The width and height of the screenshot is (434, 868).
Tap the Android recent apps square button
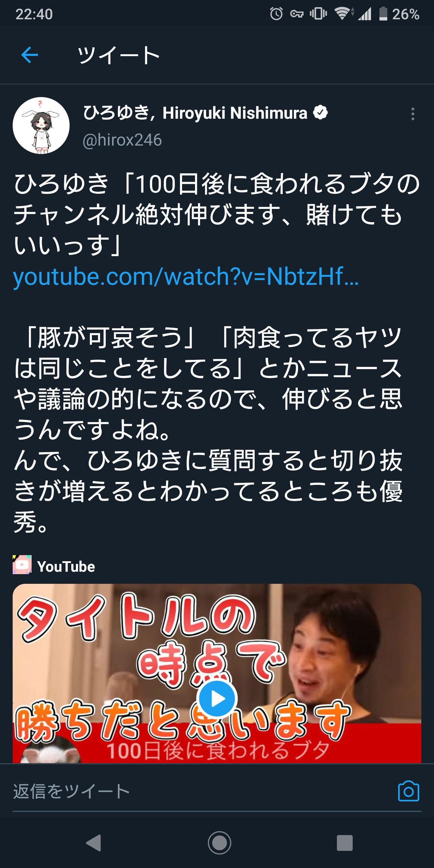[x=344, y=843]
